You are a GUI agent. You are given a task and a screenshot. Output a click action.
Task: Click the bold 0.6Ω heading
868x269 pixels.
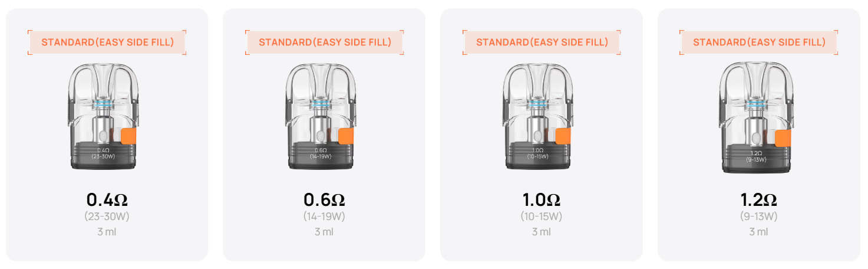324,199
